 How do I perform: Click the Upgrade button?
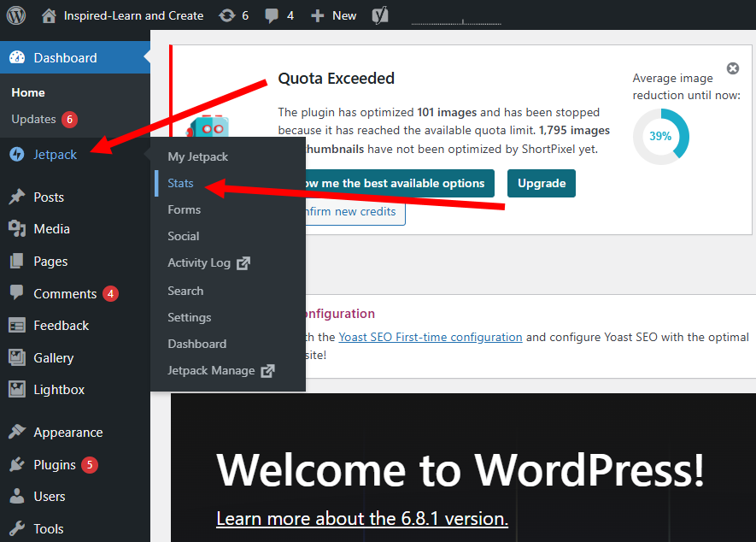click(x=542, y=184)
